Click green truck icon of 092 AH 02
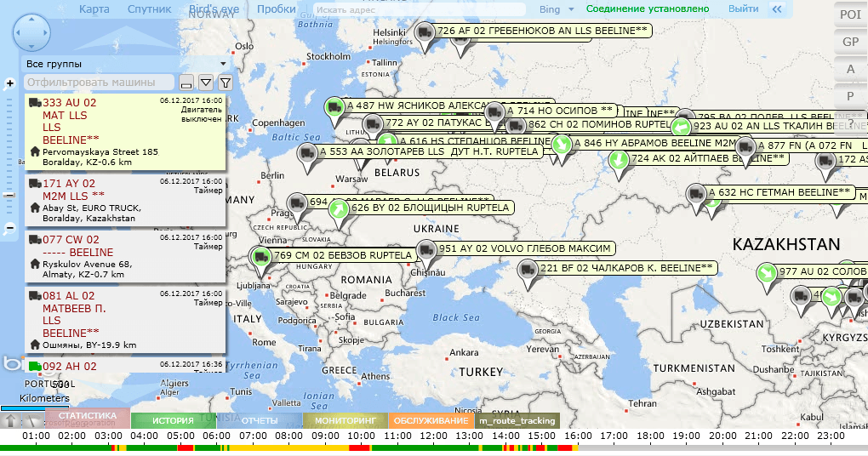The image size is (868, 456). 35,367
